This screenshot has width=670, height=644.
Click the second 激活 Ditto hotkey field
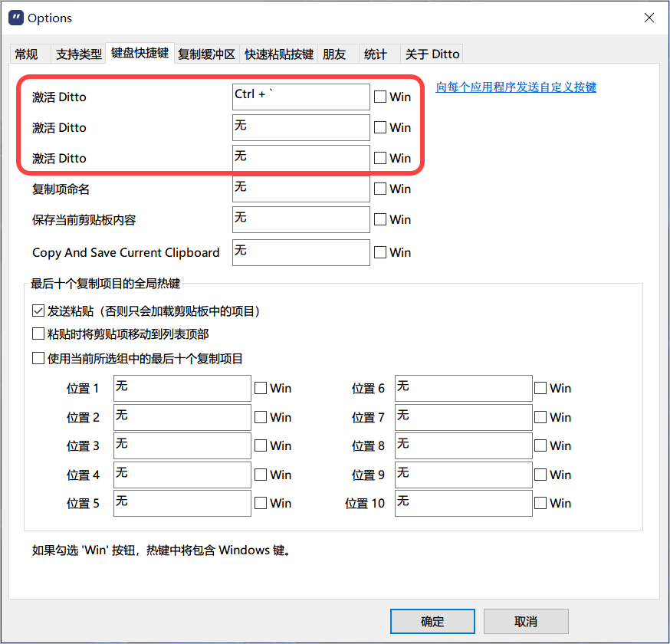pos(301,127)
